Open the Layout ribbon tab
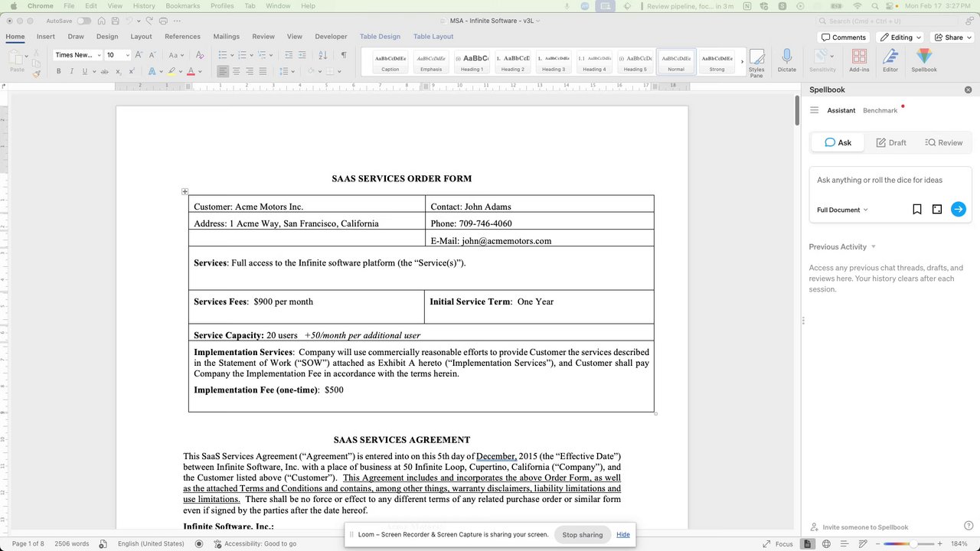This screenshot has width=980, height=551. click(141, 36)
